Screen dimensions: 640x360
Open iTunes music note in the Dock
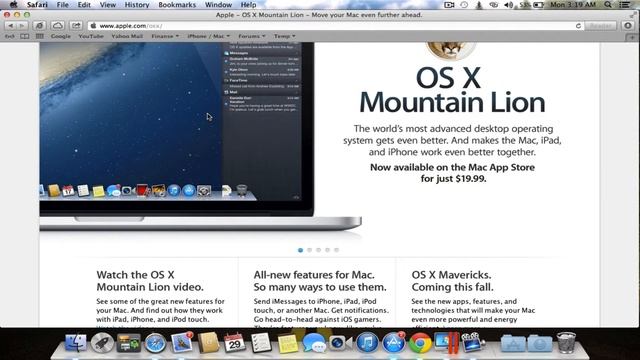(367, 343)
